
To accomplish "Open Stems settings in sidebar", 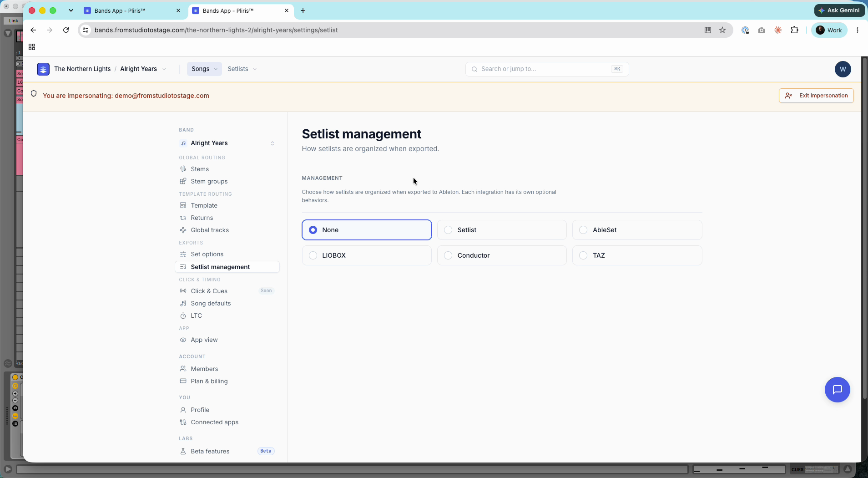I will coord(227,169).
